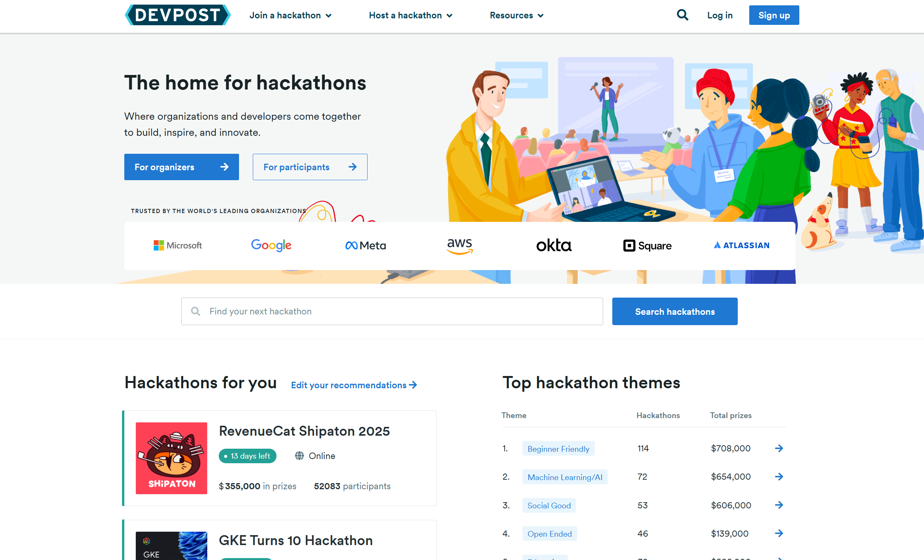Click the Find your next hackathon field

(398, 311)
